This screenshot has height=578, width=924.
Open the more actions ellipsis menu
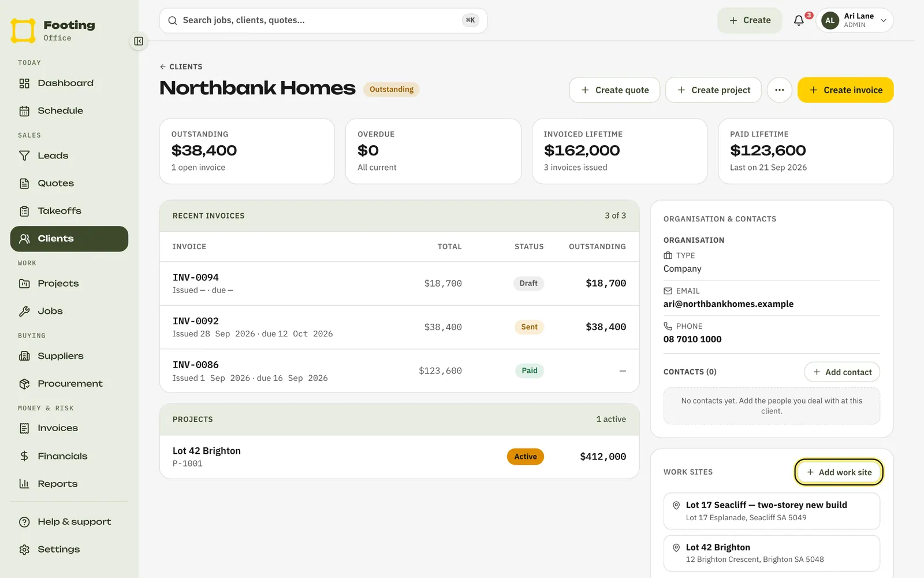780,90
